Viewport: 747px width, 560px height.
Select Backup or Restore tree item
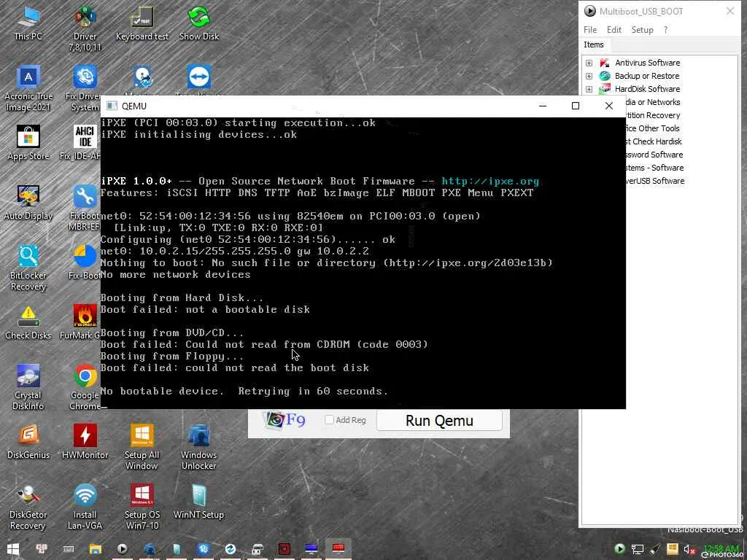point(646,76)
